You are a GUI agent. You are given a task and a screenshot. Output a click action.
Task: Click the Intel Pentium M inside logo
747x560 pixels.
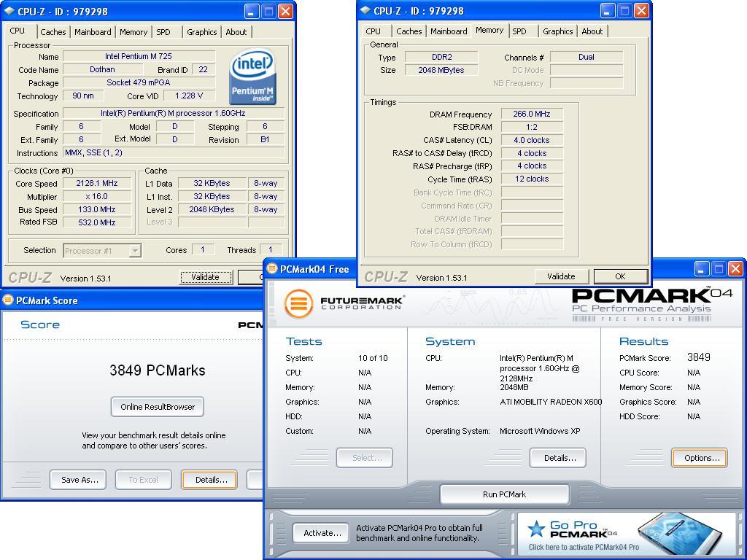[252, 77]
